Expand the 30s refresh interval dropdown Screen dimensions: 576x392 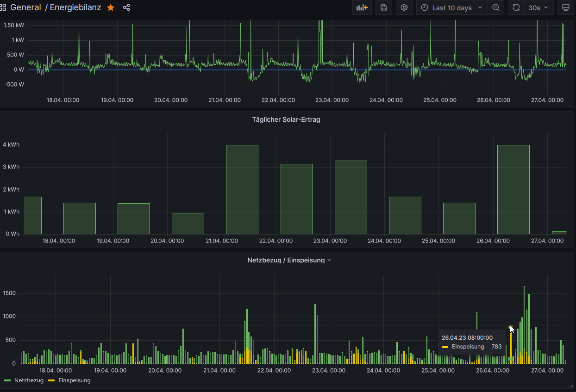[538, 8]
